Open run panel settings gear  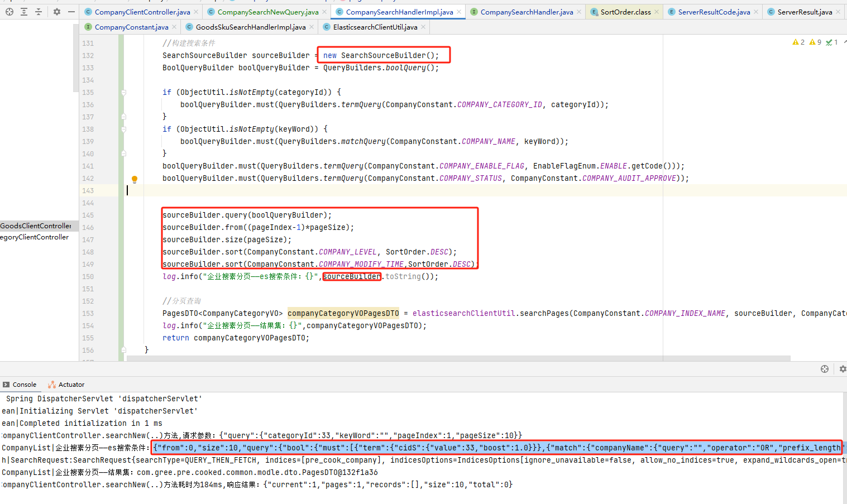[x=843, y=369]
